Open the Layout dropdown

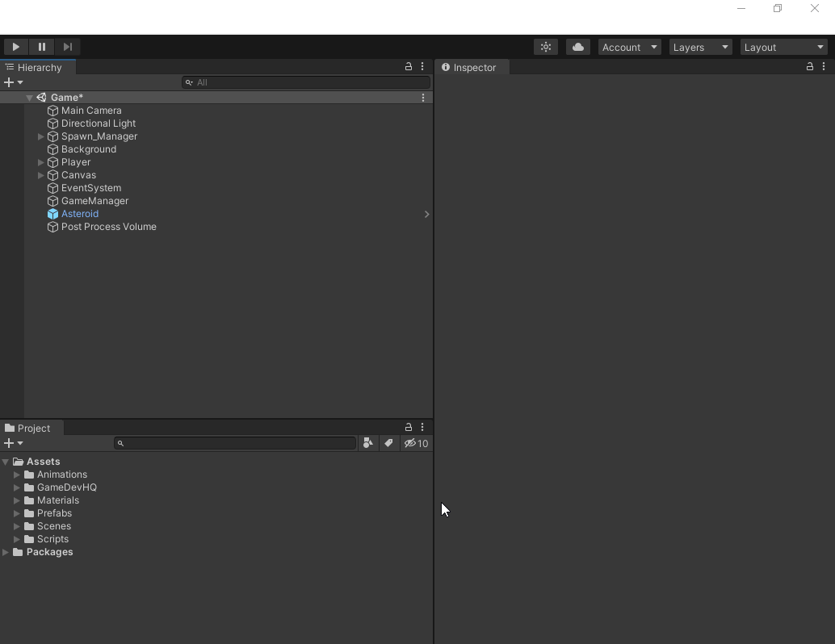tap(783, 47)
